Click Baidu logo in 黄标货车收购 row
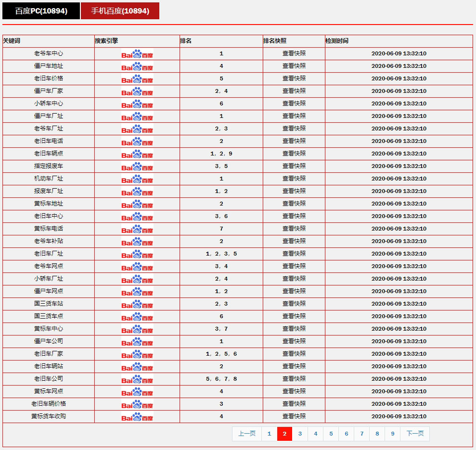 [137, 417]
